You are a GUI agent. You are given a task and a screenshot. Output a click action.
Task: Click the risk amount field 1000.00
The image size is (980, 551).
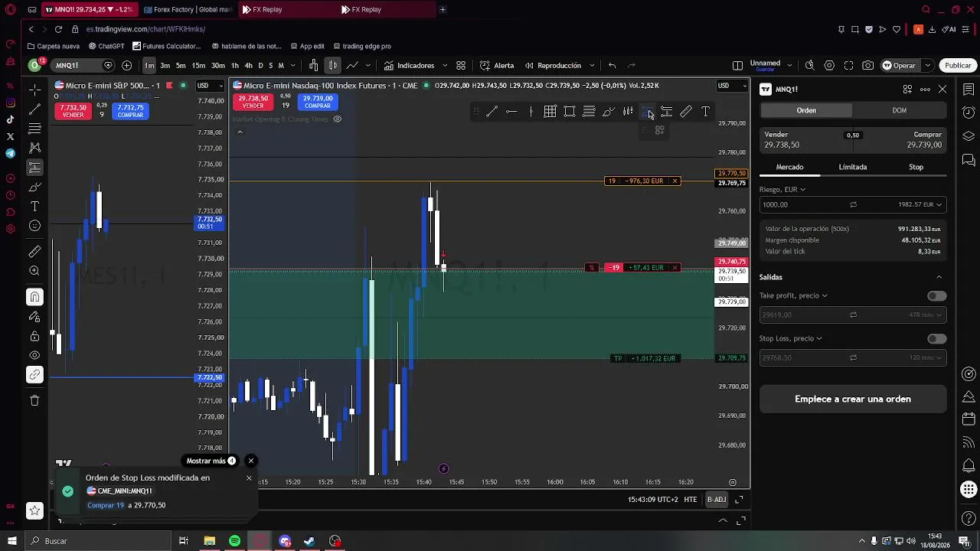pos(804,204)
